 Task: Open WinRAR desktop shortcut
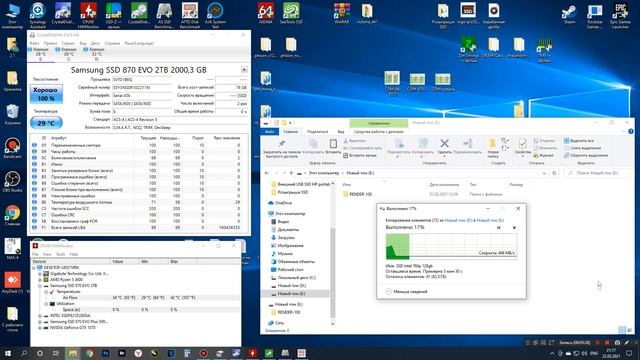tap(342, 14)
